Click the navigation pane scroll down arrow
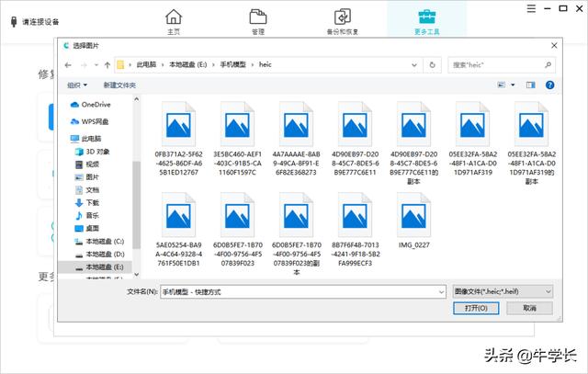Viewport: 588px width, 374px height. click(x=137, y=274)
